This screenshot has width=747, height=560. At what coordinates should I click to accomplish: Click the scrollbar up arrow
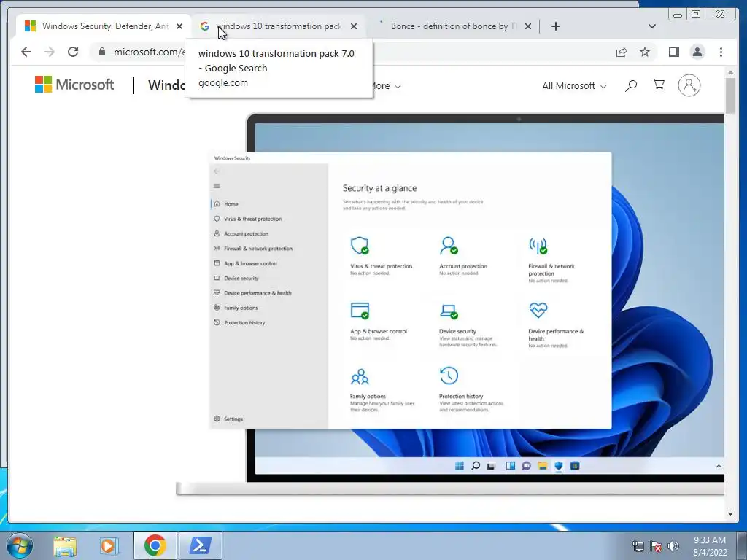[x=731, y=72]
